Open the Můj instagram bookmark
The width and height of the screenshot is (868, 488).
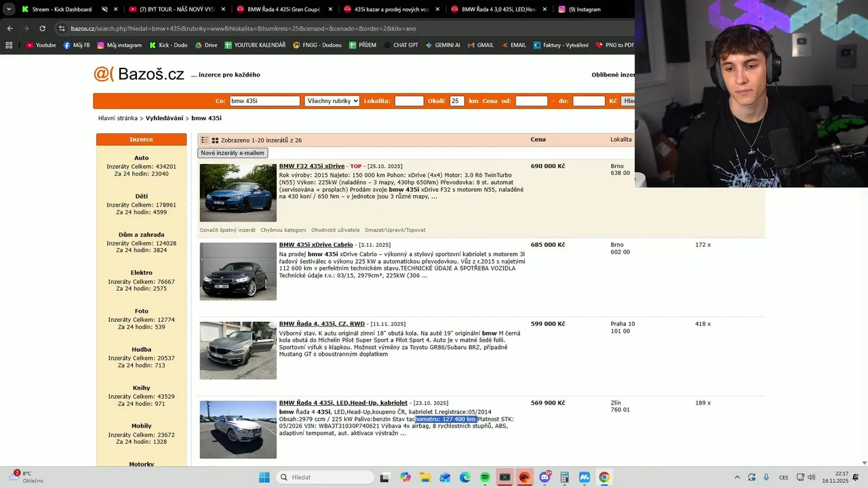coord(119,45)
